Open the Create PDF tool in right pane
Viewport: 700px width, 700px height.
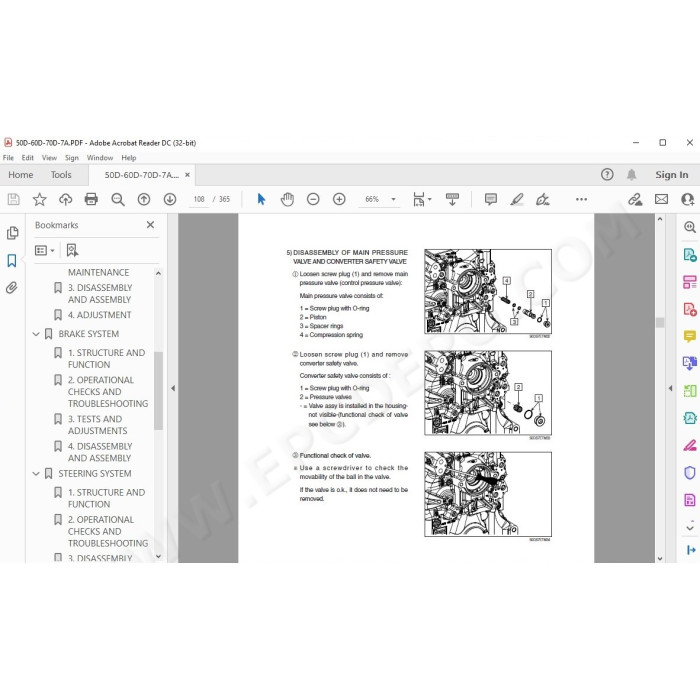(x=690, y=309)
